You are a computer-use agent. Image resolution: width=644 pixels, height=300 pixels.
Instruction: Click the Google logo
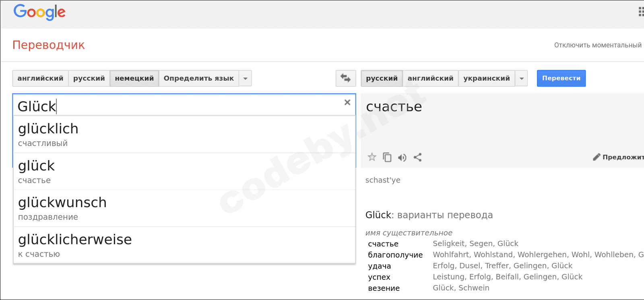(39, 12)
